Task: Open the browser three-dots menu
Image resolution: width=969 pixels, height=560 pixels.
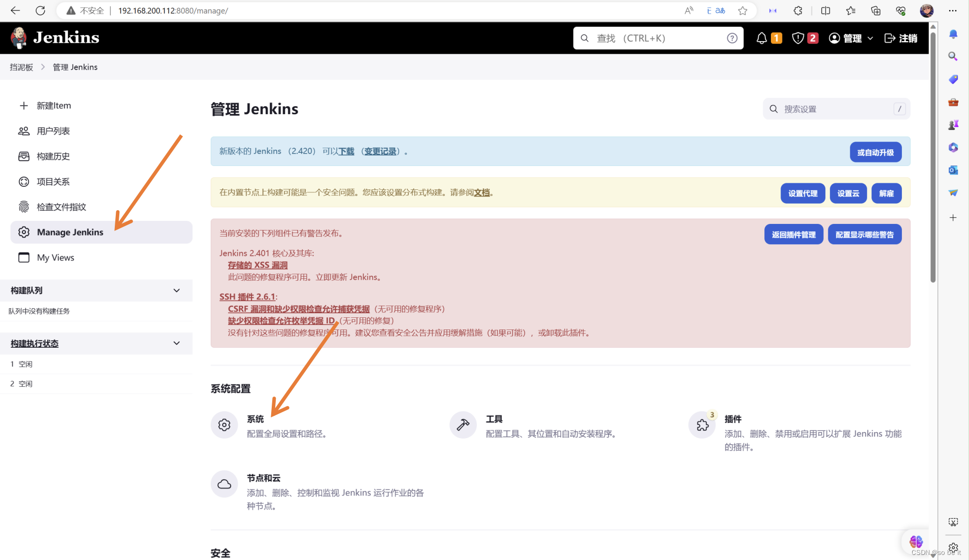Action: pyautogui.click(x=953, y=10)
